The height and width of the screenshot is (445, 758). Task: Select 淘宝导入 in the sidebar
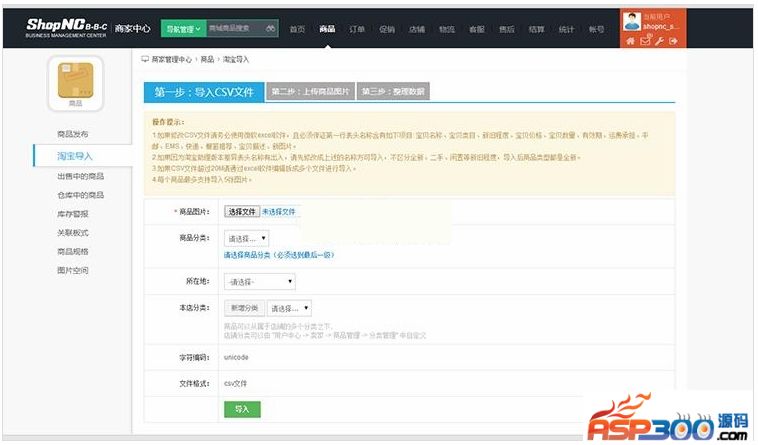pos(75,156)
